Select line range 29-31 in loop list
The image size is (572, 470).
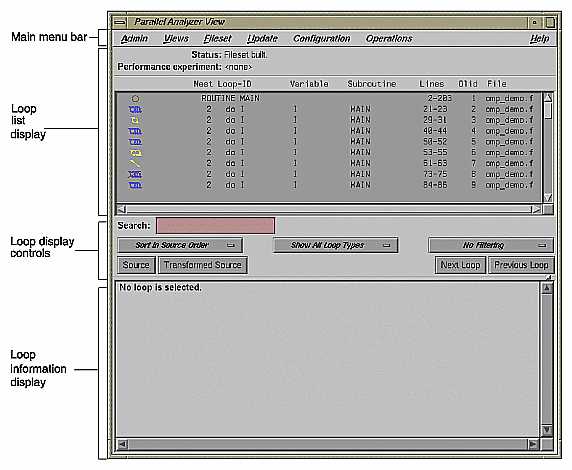[435, 120]
